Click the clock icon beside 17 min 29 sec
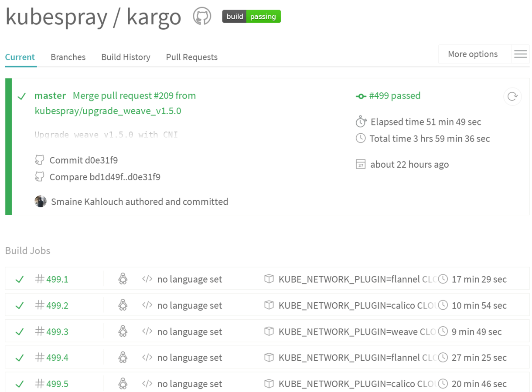Viewport: 532px width, 392px height. click(443, 279)
